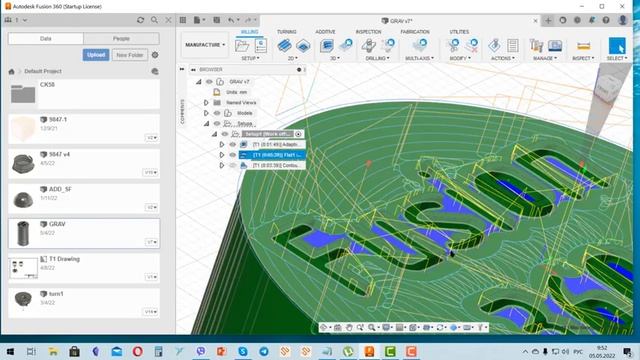Select the Drill tool icon
The width and height of the screenshot is (640, 360).
369,45
